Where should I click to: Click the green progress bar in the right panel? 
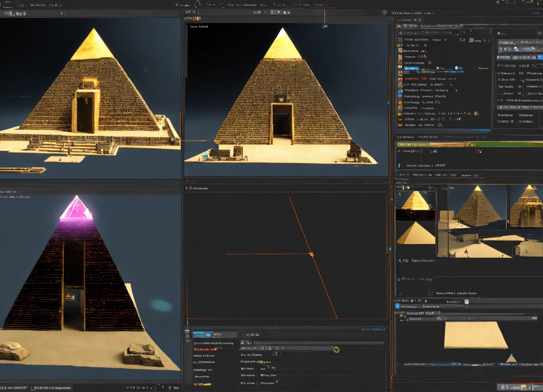[505, 145]
